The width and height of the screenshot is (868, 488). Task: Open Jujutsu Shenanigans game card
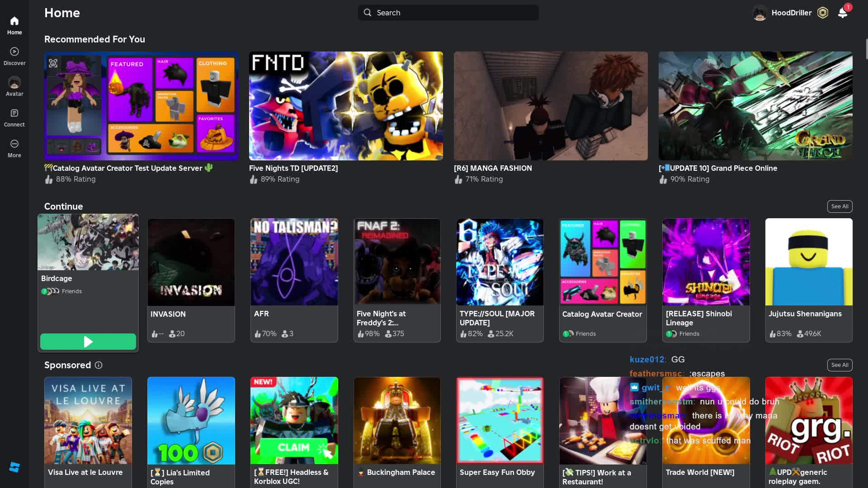[x=809, y=280]
